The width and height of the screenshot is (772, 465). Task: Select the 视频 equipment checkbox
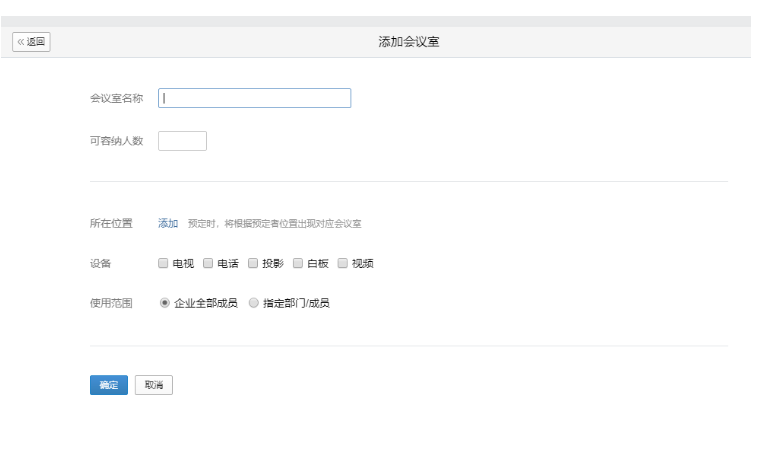(342, 263)
